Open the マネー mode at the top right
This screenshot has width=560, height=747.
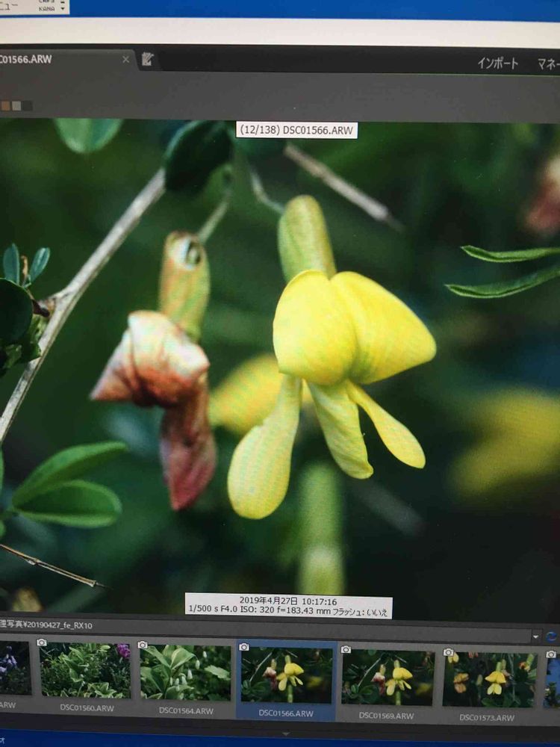[x=547, y=64]
